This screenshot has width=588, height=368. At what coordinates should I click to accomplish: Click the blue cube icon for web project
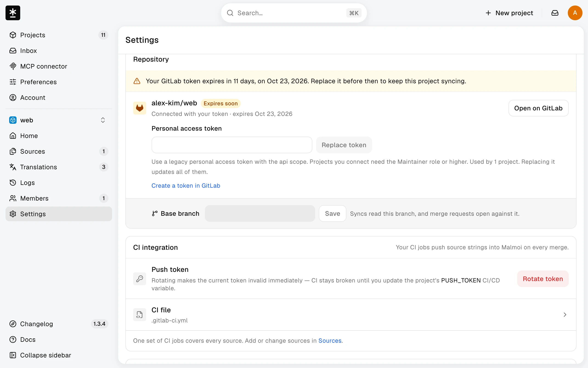pyautogui.click(x=13, y=120)
